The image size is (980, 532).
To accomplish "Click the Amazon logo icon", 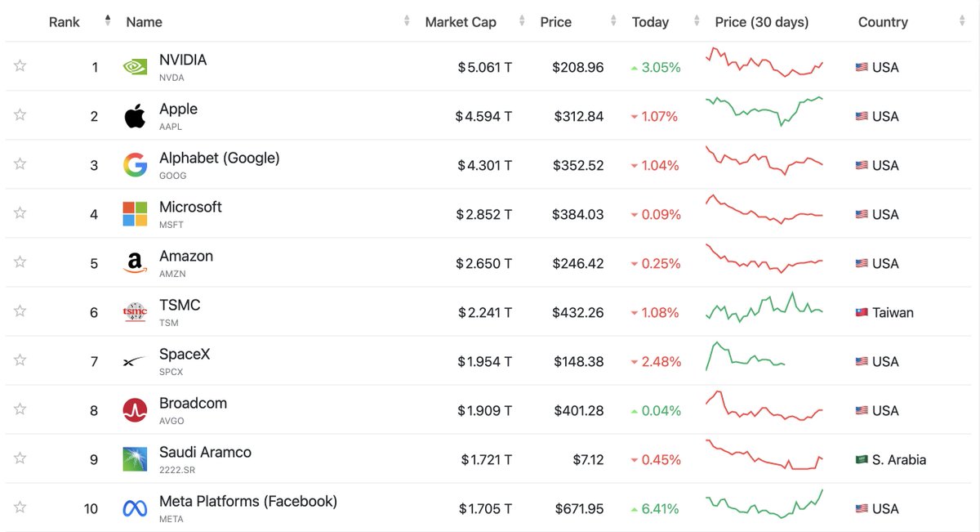I will coord(135,263).
